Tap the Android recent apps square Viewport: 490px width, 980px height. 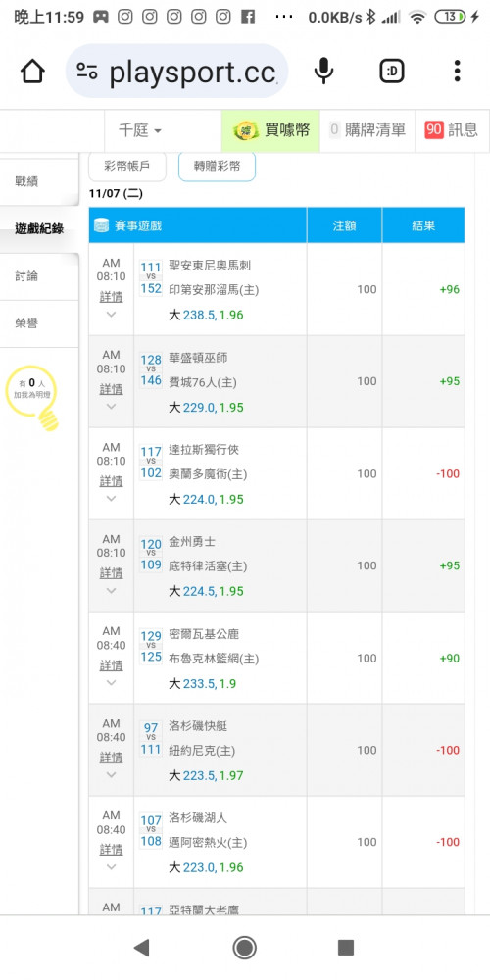(346, 948)
